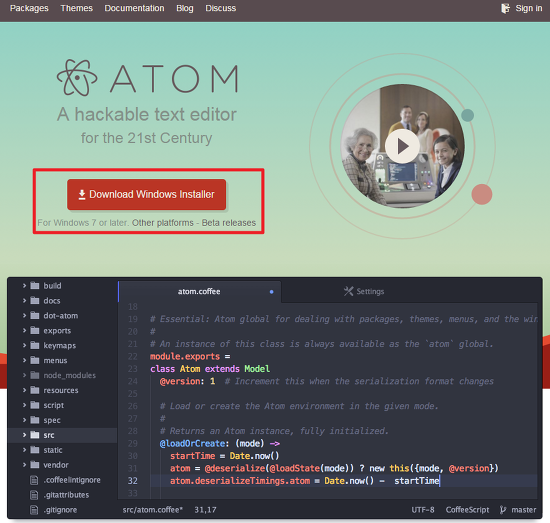Click 'class Atom extends Model' code line

(210, 369)
